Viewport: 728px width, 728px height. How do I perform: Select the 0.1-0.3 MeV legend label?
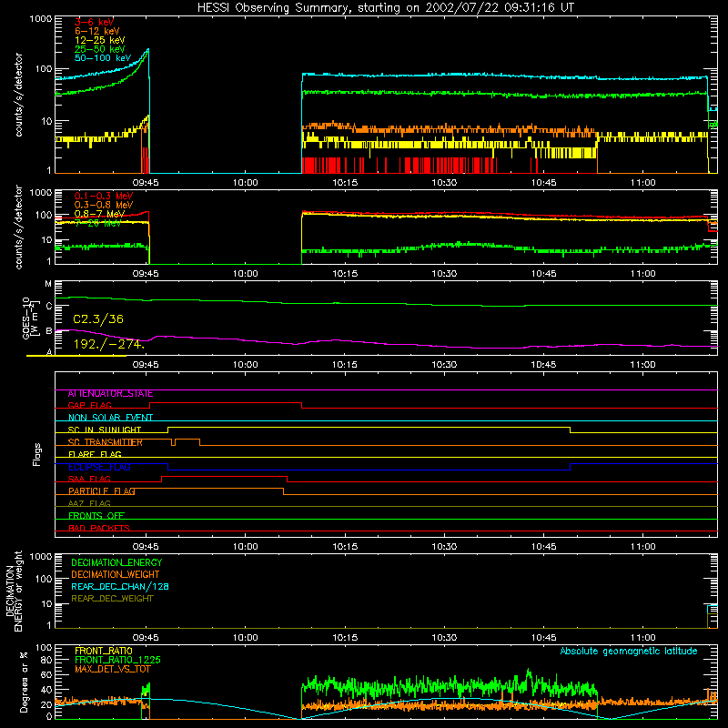[x=104, y=196]
